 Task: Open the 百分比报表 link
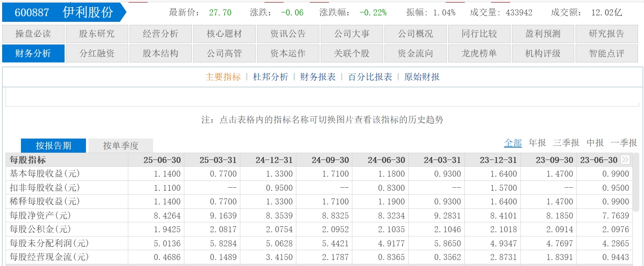pyautogui.click(x=370, y=77)
